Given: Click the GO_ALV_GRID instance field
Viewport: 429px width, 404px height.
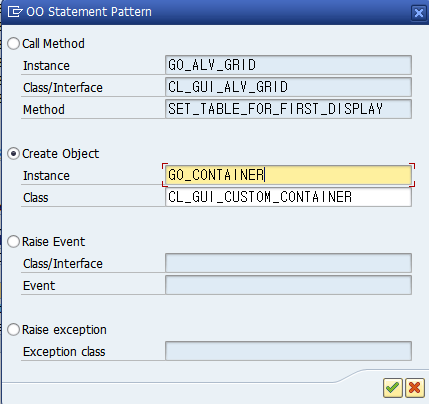Looking at the screenshot, I should point(288,65).
